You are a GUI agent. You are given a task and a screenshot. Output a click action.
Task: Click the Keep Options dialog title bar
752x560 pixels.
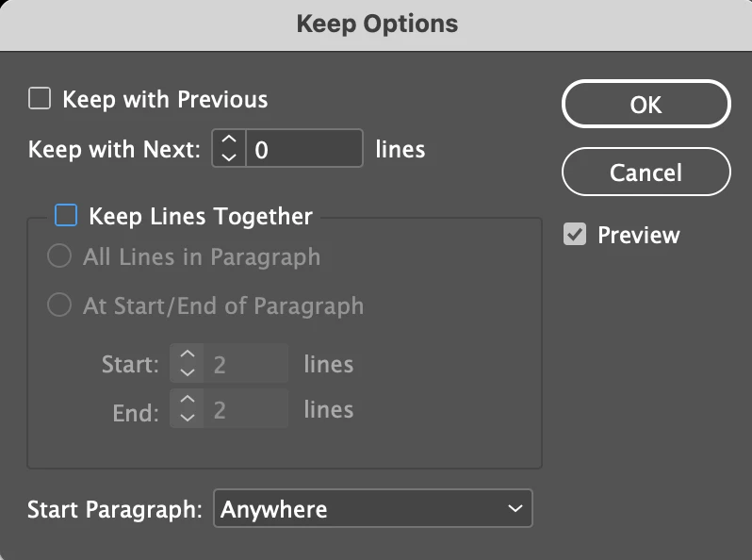[x=376, y=24]
